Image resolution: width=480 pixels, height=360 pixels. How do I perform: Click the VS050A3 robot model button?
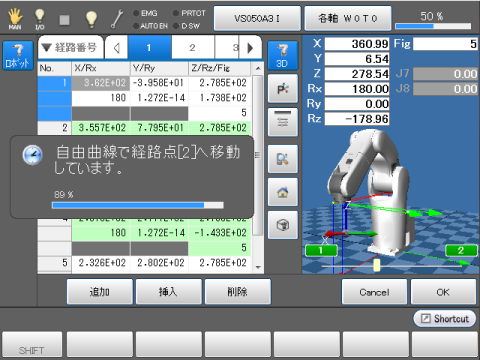click(257, 18)
